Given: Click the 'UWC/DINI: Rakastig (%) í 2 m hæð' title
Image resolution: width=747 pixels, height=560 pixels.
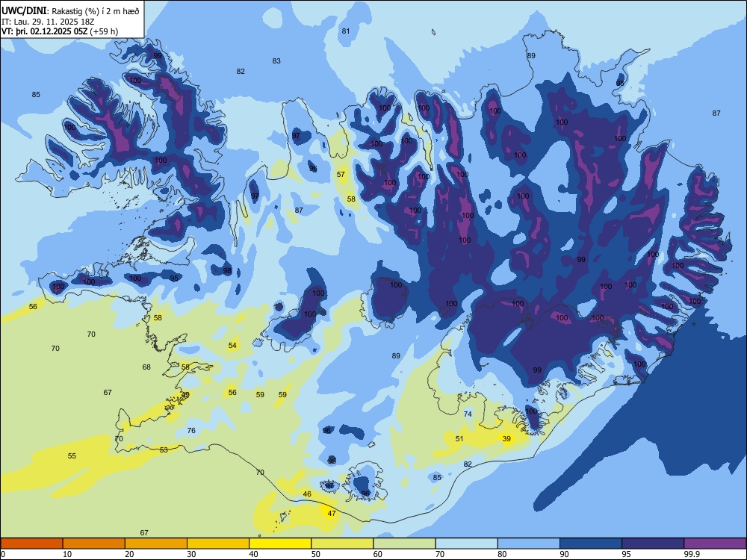Looking at the screenshot, I should (70, 11).
